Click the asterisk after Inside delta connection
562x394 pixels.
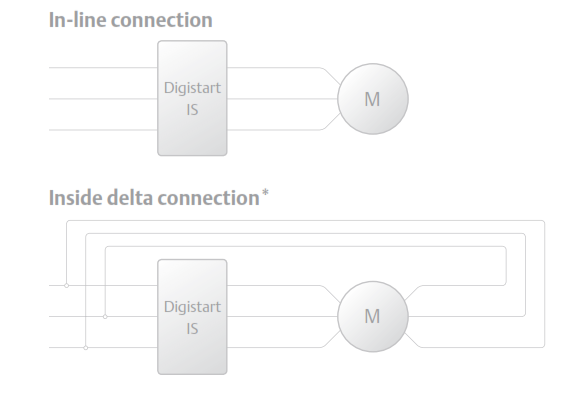[x=265, y=193]
